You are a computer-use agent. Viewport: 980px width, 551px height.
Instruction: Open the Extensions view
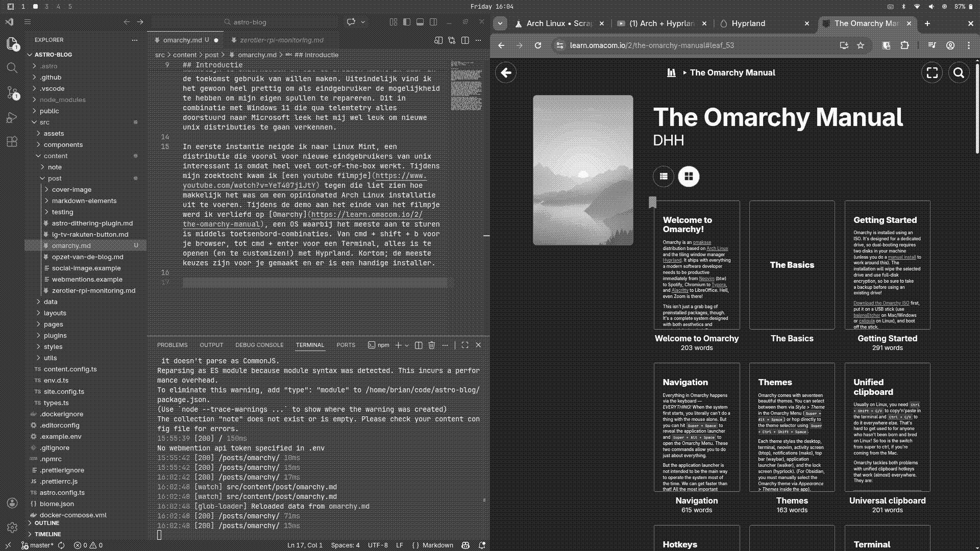(x=11, y=142)
